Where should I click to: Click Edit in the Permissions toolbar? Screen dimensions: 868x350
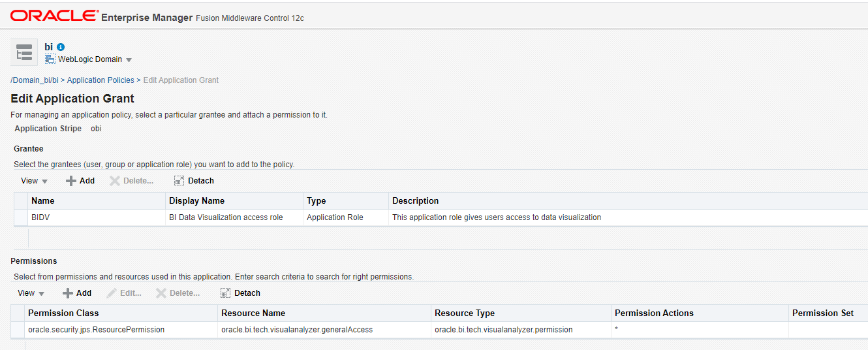123,293
